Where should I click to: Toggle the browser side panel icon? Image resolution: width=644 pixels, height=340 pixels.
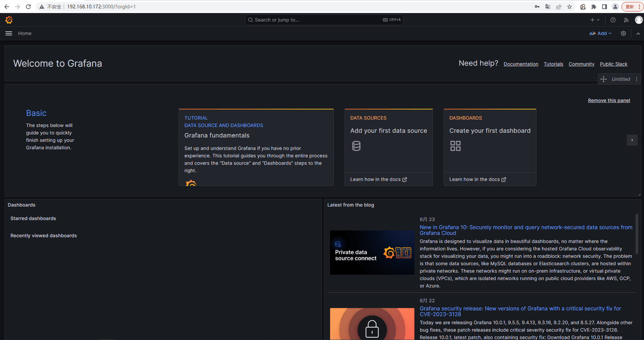coord(605,6)
